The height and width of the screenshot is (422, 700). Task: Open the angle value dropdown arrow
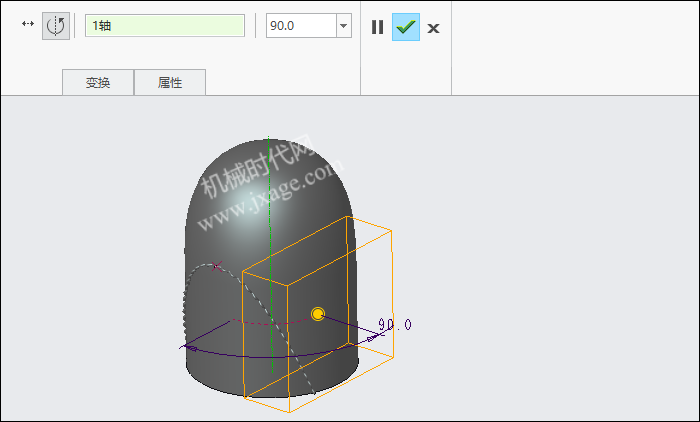(344, 25)
